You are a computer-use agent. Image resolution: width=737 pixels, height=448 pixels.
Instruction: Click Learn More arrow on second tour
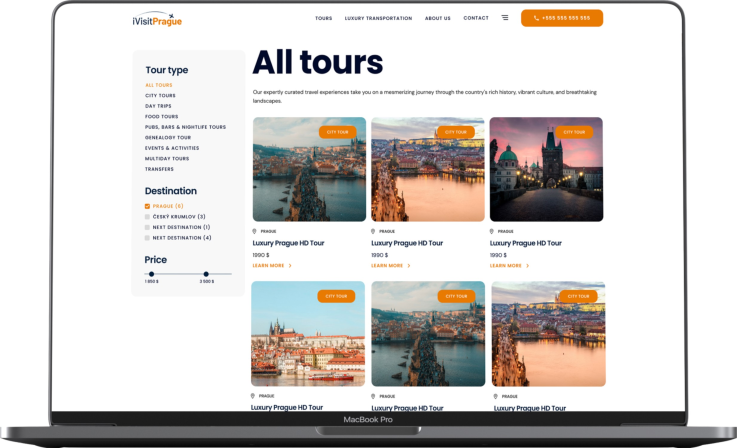click(x=409, y=266)
